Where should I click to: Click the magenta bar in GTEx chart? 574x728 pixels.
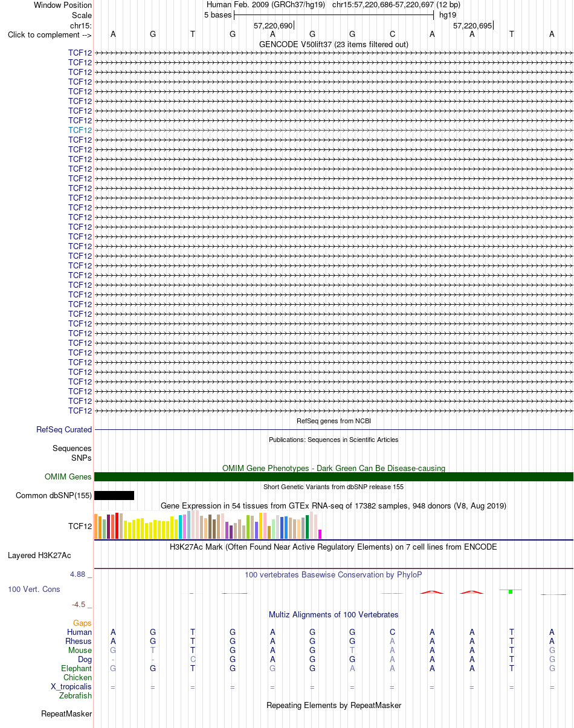pos(320,534)
